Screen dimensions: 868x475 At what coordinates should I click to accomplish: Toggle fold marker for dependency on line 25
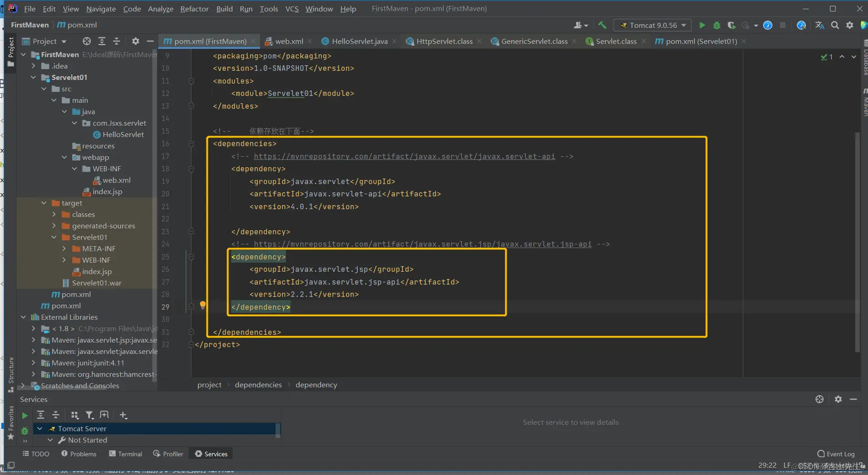point(191,257)
